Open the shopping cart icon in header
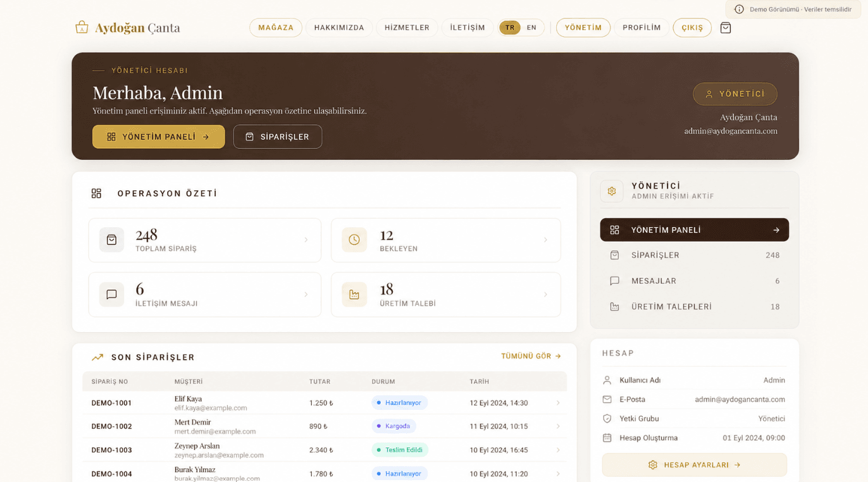Image resolution: width=868 pixels, height=482 pixels. tap(726, 28)
